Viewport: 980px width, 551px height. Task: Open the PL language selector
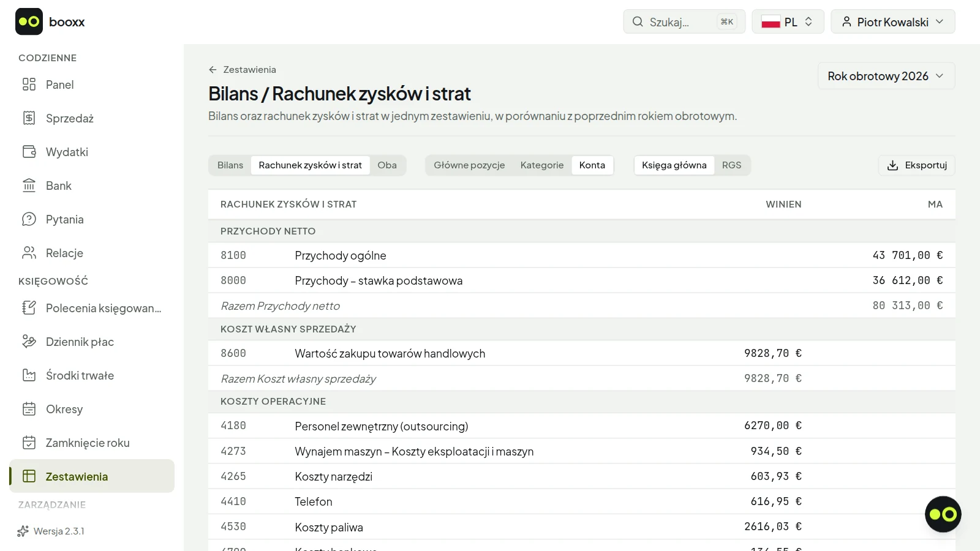pyautogui.click(x=788, y=22)
